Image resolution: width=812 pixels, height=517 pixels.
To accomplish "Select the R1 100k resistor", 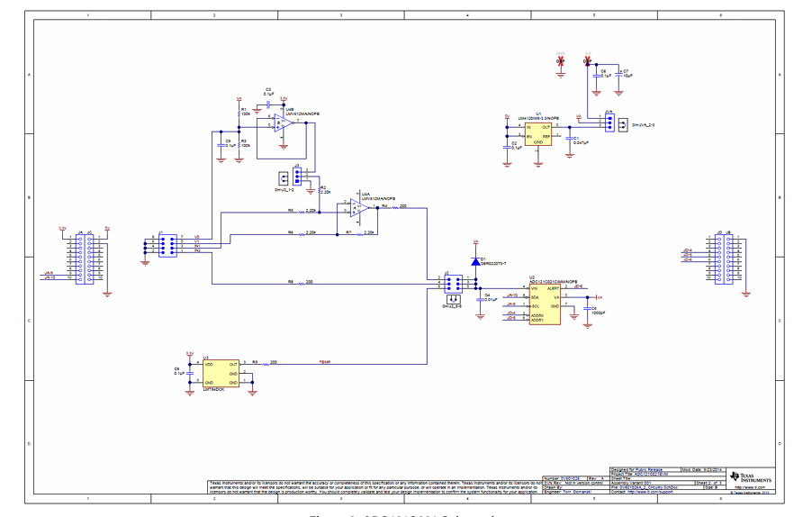I will click(x=239, y=113).
